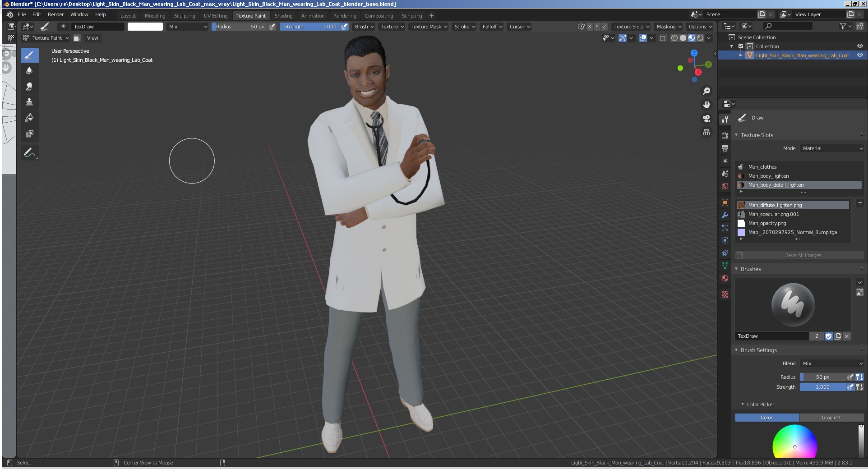This screenshot has width=868, height=469.
Task: Duplicate the TexDraw brush
Action: pyautogui.click(x=838, y=336)
